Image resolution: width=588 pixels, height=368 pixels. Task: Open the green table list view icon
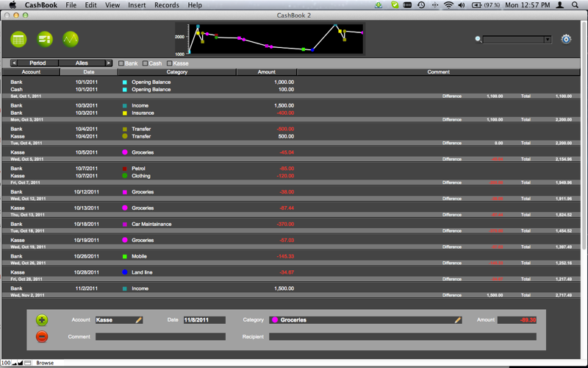[x=19, y=39]
